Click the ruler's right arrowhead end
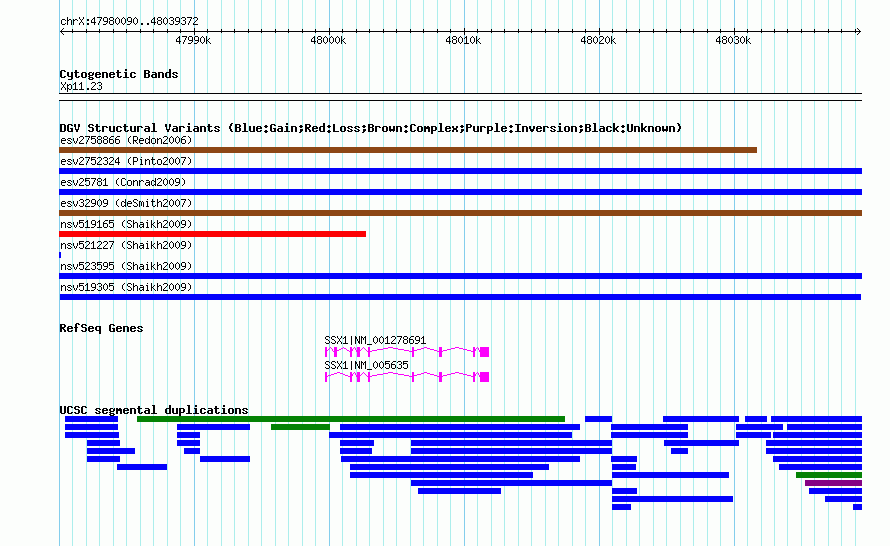890x546 pixels. click(859, 31)
